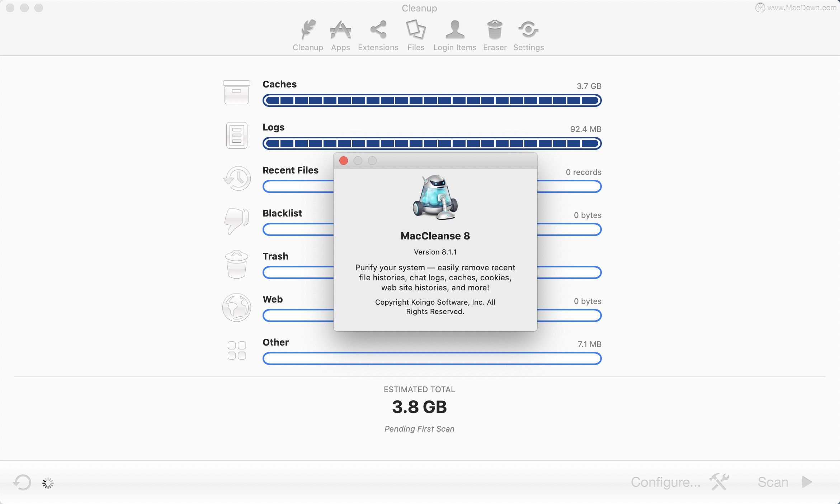This screenshot has width=840, height=504.
Task: Select the Web category label
Action: (x=273, y=299)
